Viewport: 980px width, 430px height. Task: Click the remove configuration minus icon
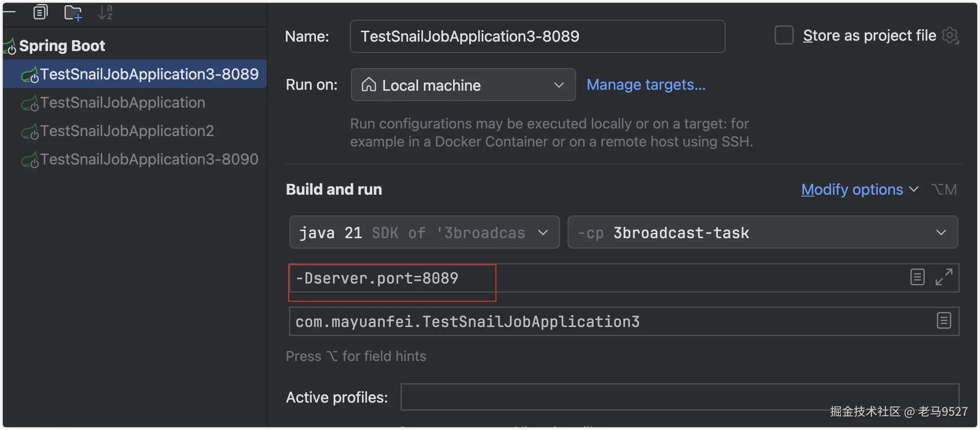click(9, 12)
